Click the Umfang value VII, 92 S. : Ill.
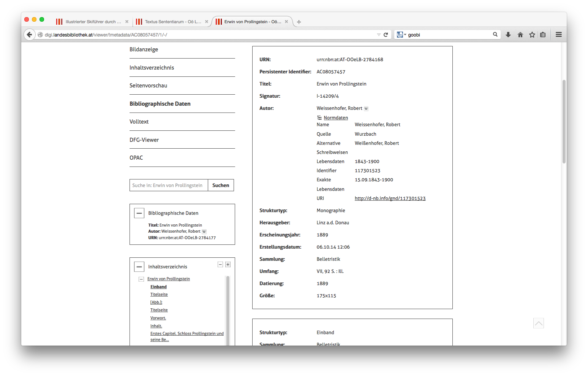This screenshot has height=376, width=588. coord(330,271)
